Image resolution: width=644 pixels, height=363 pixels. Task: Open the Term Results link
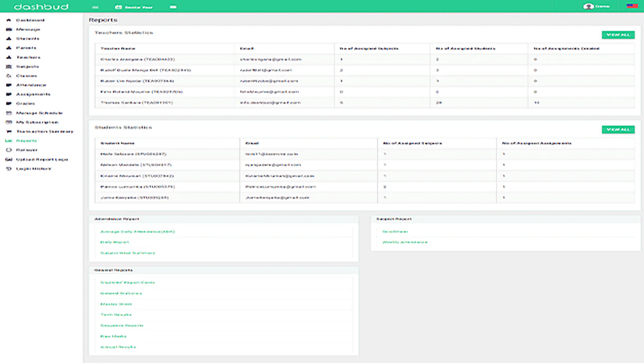point(116,315)
